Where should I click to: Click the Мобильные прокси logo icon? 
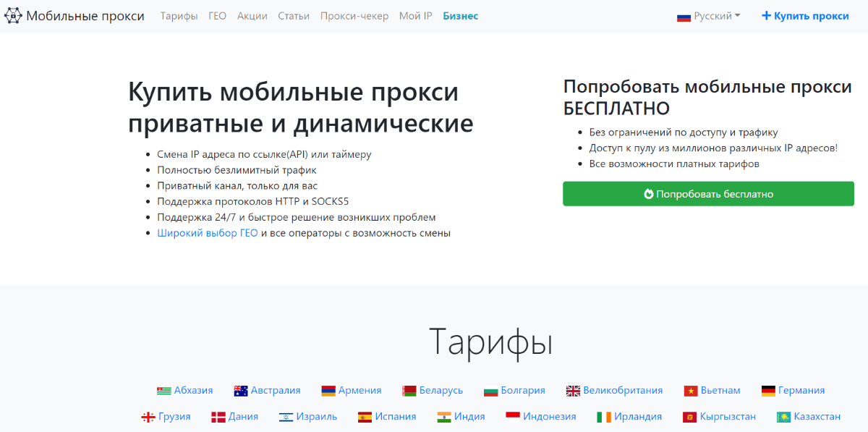pyautogui.click(x=13, y=16)
